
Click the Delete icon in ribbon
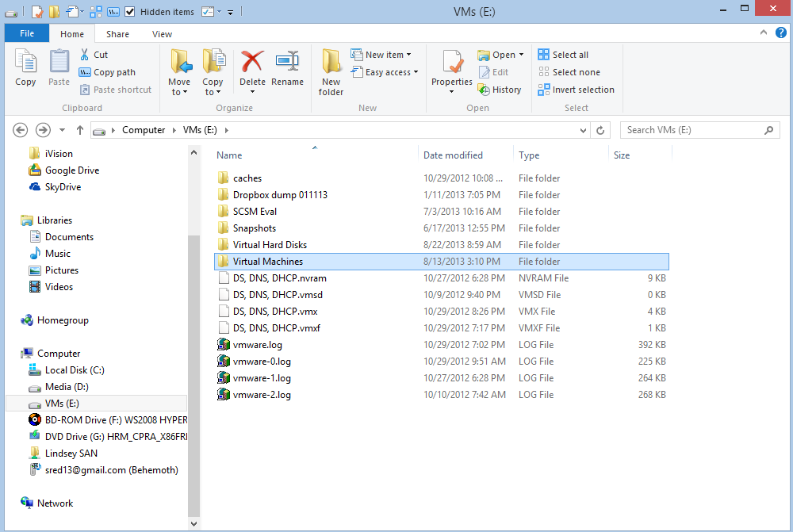point(252,62)
